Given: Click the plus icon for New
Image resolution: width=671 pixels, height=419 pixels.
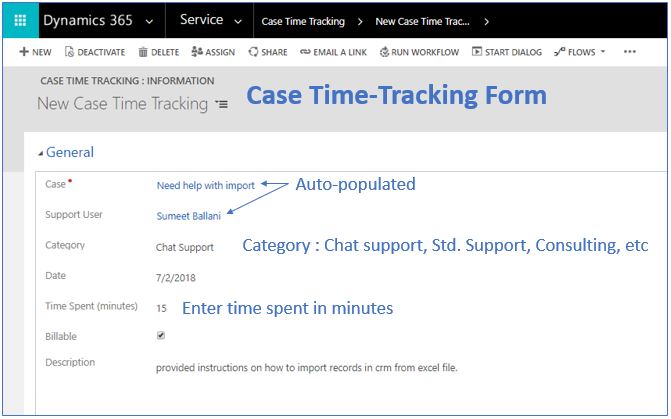Looking at the screenshot, I should click(24, 52).
